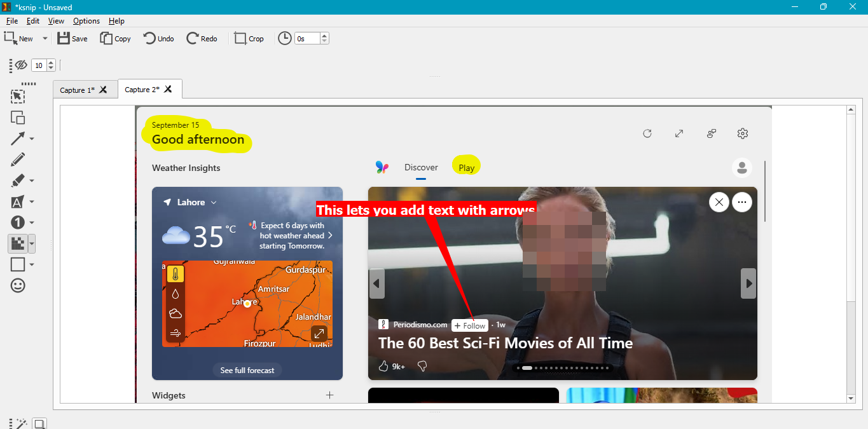Open the Sticker smiley tool
868x429 pixels.
click(18, 285)
